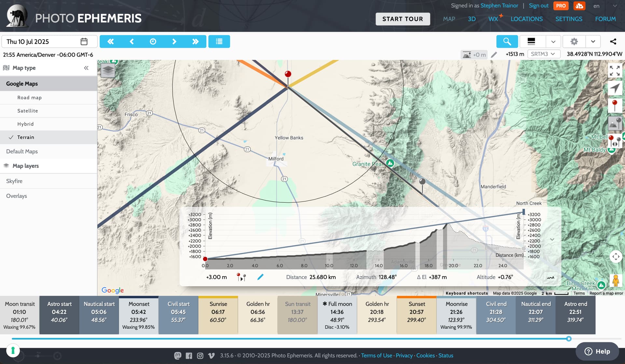Collapse the Map type sidebar

coord(86,68)
